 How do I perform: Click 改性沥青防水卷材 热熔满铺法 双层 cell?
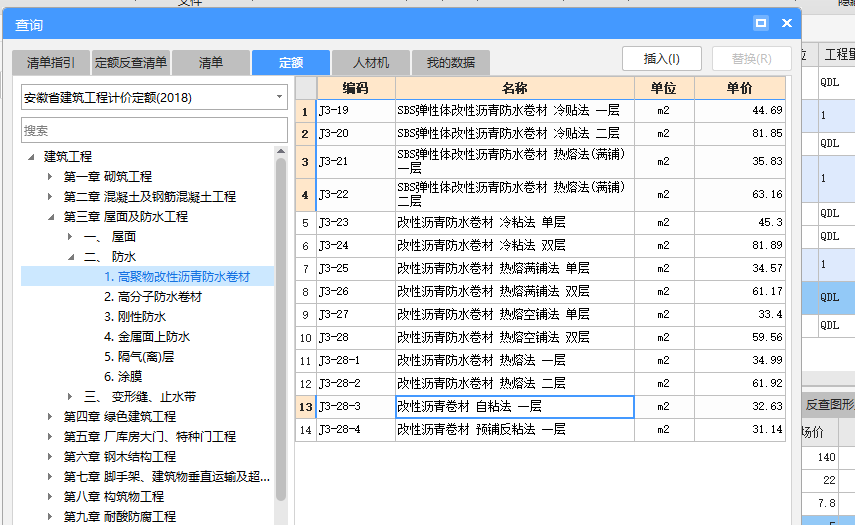coord(515,292)
